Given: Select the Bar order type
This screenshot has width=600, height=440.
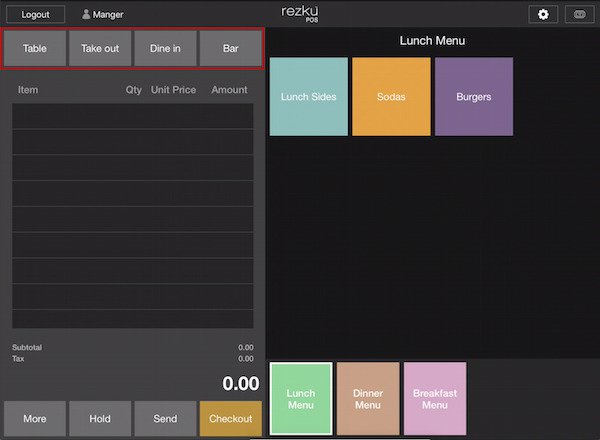Looking at the screenshot, I should point(231,49).
